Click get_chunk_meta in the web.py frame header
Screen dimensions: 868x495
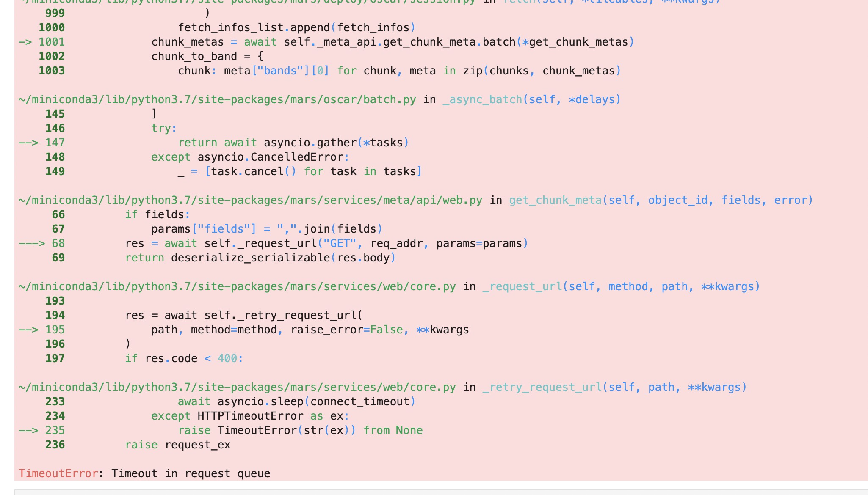click(x=555, y=200)
